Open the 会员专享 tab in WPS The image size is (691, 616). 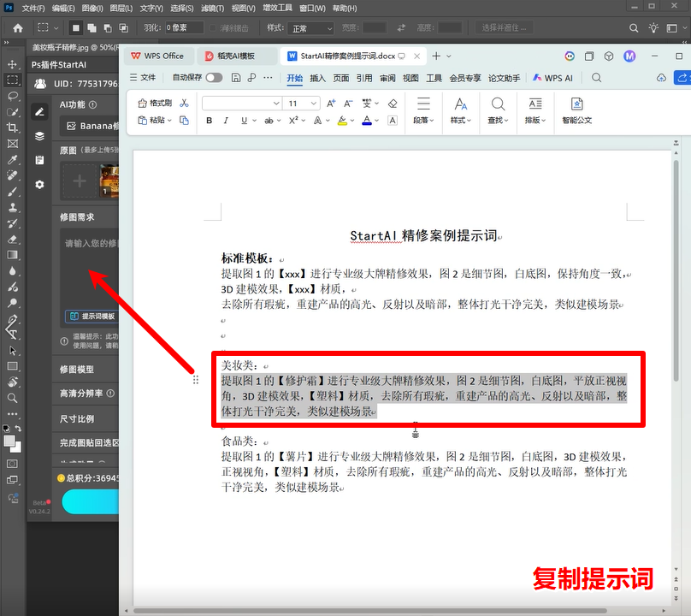465,78
